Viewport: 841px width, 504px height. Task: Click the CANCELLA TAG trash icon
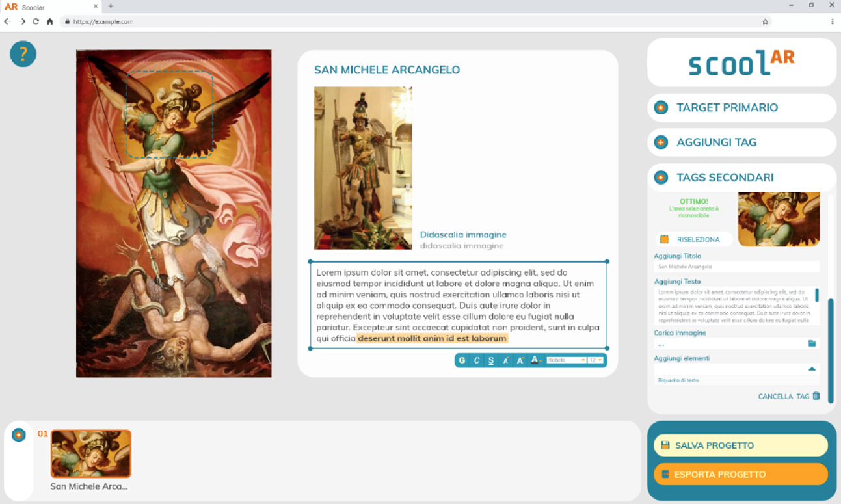pos(816,395)
